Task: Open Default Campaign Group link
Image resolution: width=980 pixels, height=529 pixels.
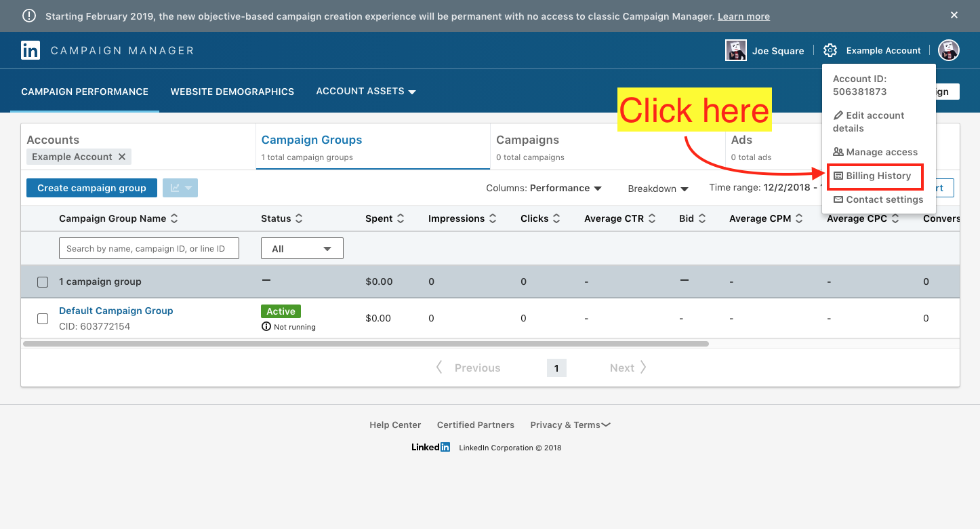Action: point(116,311)
